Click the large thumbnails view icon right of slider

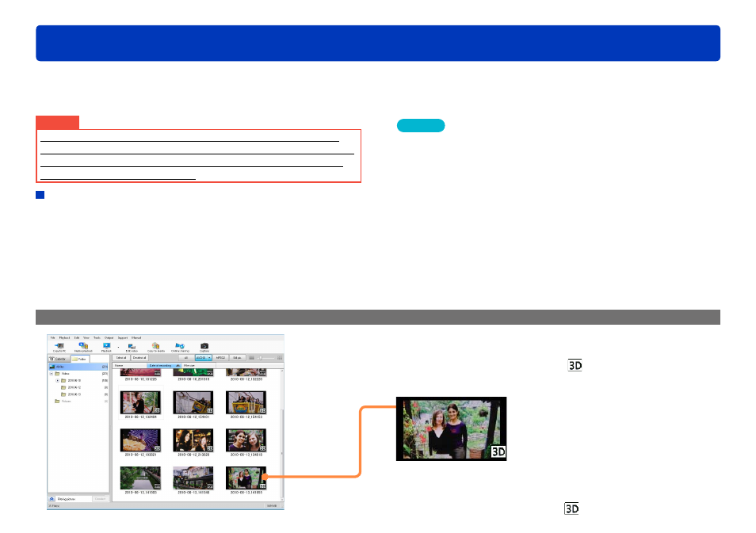coord(280,358)
